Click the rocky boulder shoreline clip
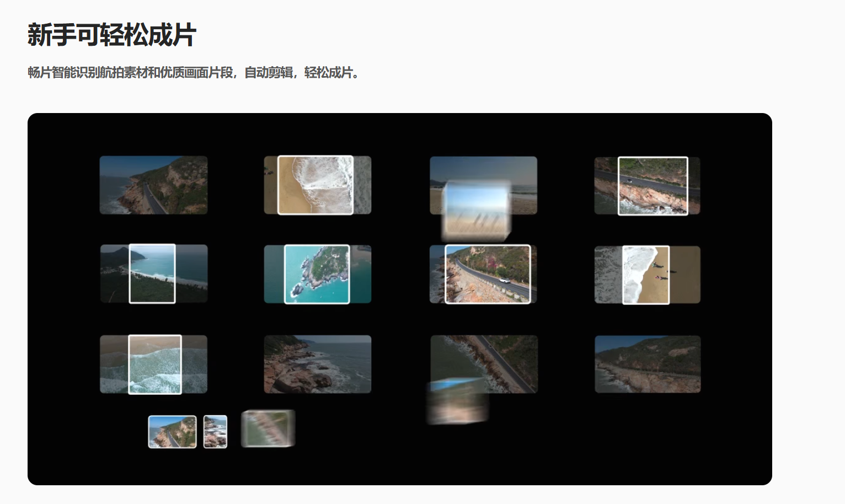This screenshot has width=845, height=504. [x=317, y=364]
